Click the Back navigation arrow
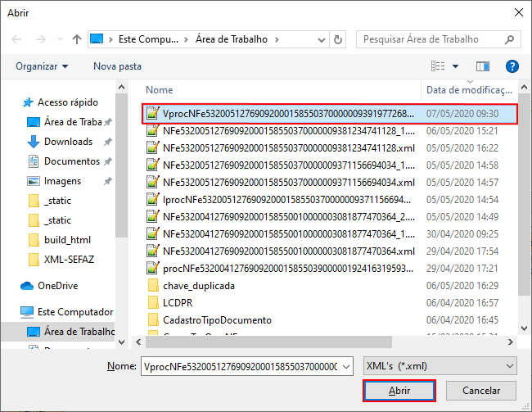Image resolution: width=532 pixels, height=412 pixels. point(16,39)
